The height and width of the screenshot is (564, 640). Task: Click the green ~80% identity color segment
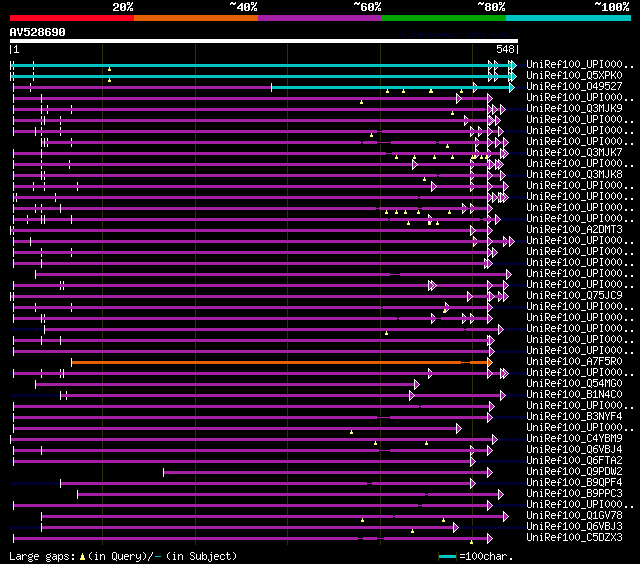tap(444, 18)
